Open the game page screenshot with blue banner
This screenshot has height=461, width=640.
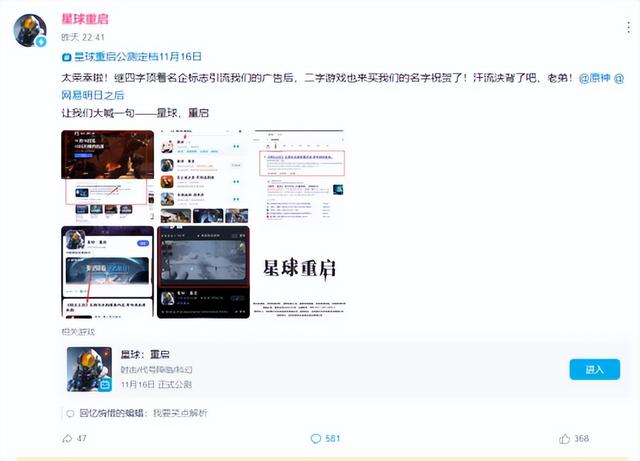tap(108, 272)
